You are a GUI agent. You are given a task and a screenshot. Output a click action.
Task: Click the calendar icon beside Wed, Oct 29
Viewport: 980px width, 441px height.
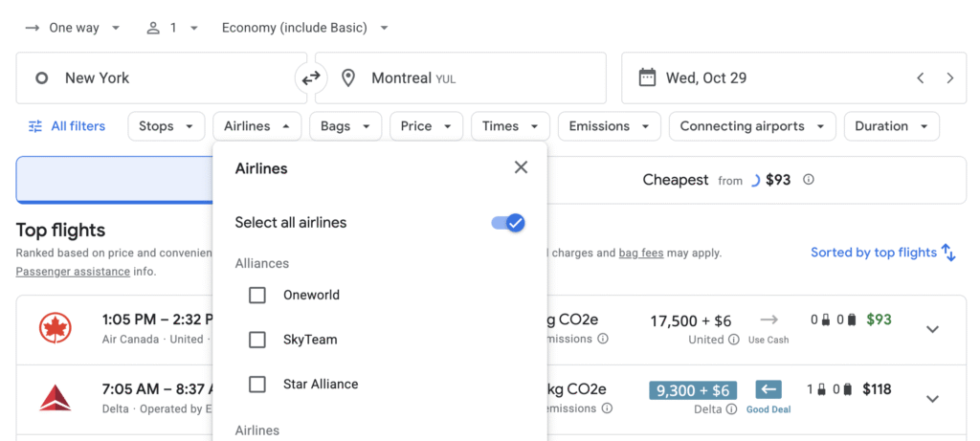click(647, 78)
